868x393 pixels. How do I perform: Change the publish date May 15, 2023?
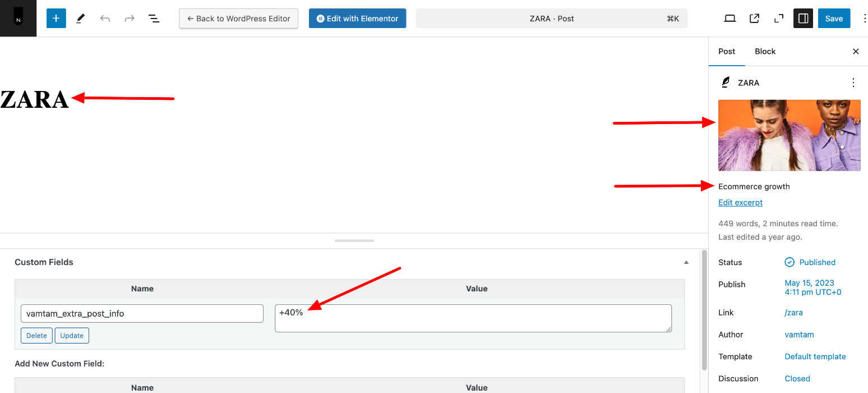point(813,287)
